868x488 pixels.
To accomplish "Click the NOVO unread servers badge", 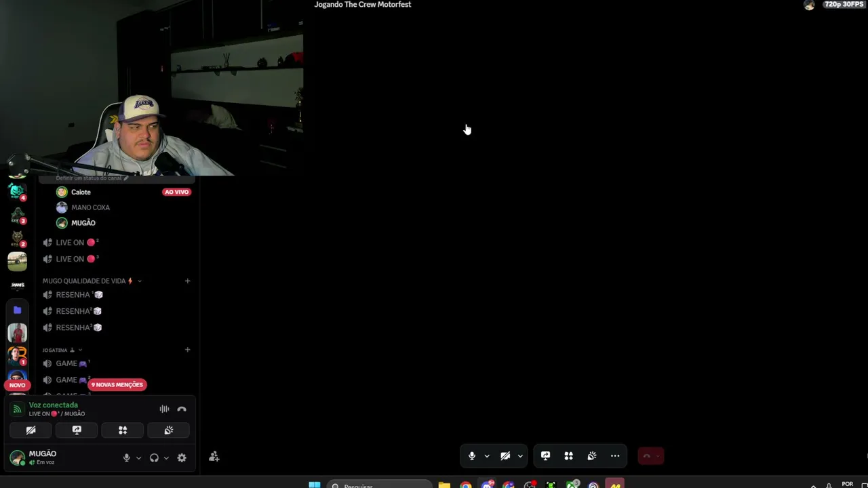I will [17, 385].
